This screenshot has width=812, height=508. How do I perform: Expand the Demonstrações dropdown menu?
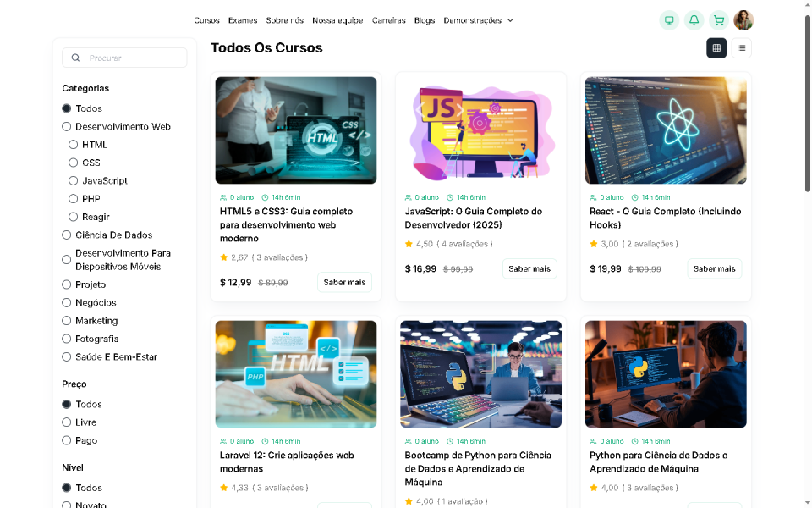click(x=478, y=20)
